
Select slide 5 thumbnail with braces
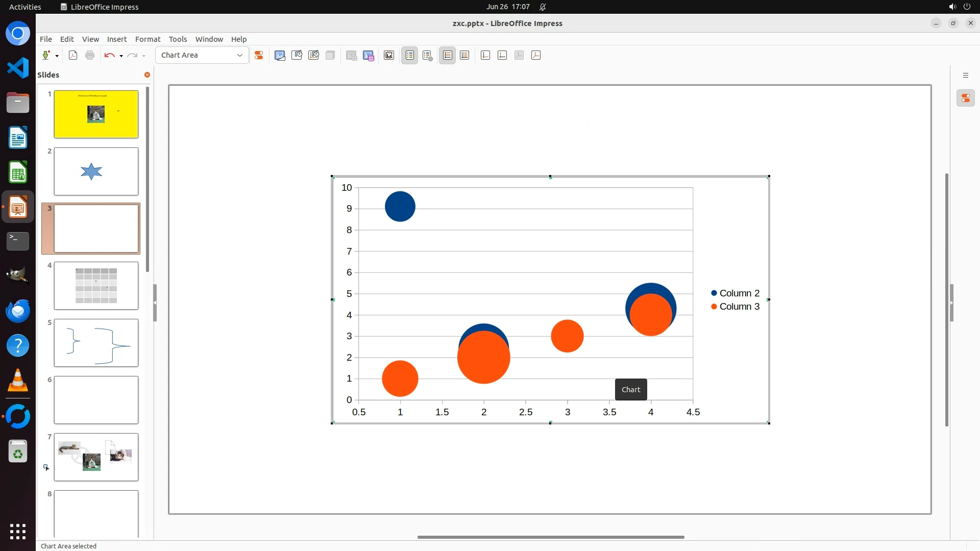(x=96, y=342)
